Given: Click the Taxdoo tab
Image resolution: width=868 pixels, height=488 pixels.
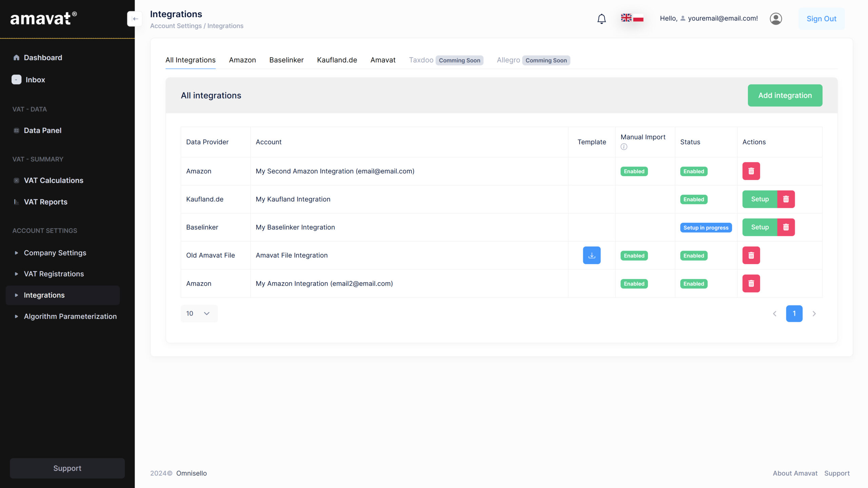Looking at the screenshot, I should [421, 60].
